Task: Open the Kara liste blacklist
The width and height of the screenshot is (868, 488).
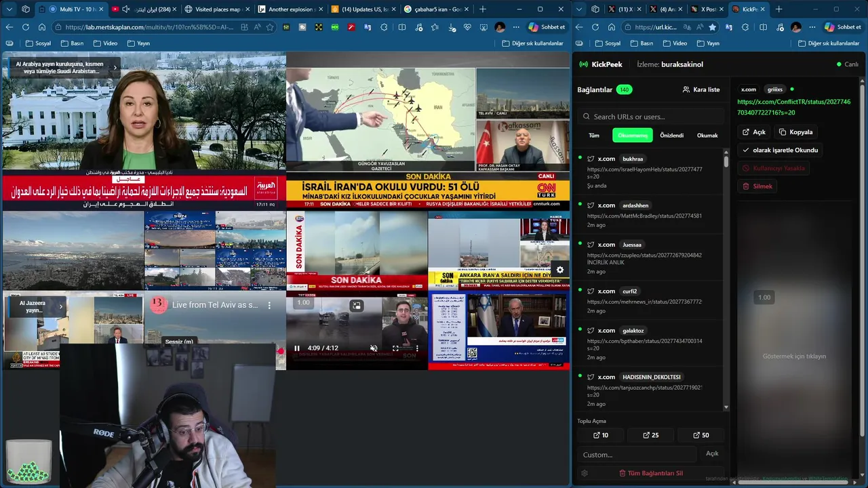Action: (x=701, y=89)
